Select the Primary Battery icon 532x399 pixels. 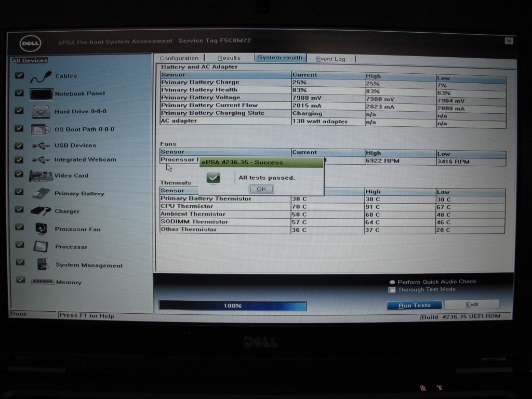(41, 193)
